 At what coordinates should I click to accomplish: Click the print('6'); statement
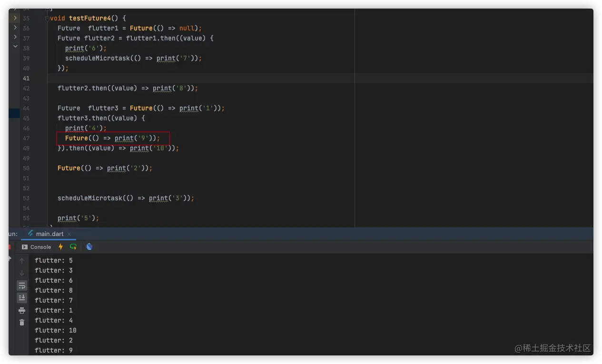(86, 48)
